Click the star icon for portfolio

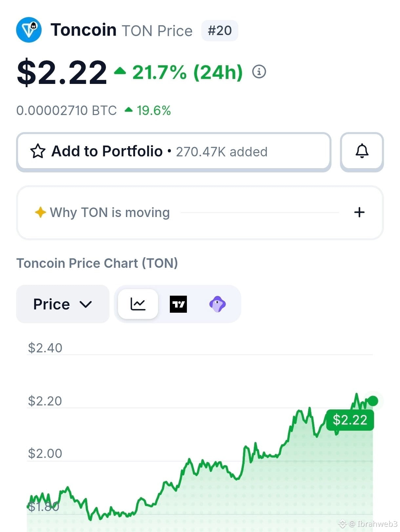pyautogui.click(x=38, y=151)
